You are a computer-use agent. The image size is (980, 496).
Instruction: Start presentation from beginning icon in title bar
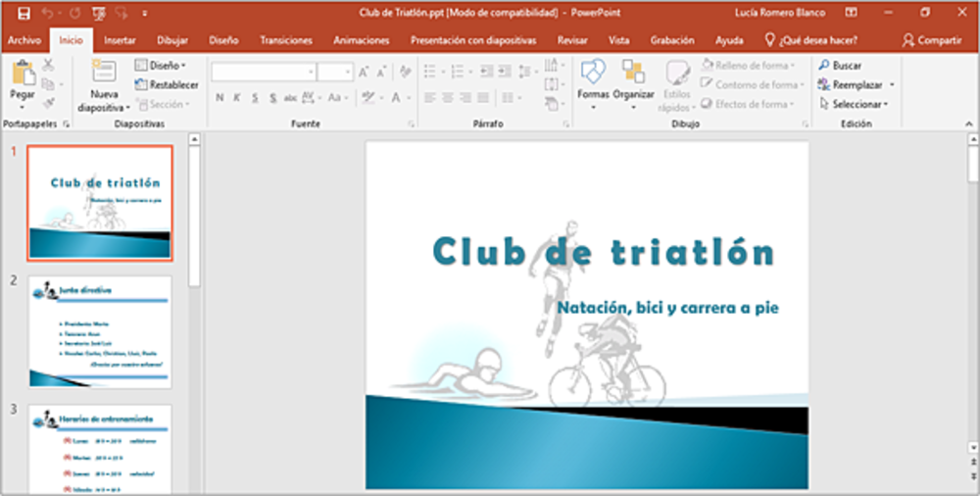(99, 13)
